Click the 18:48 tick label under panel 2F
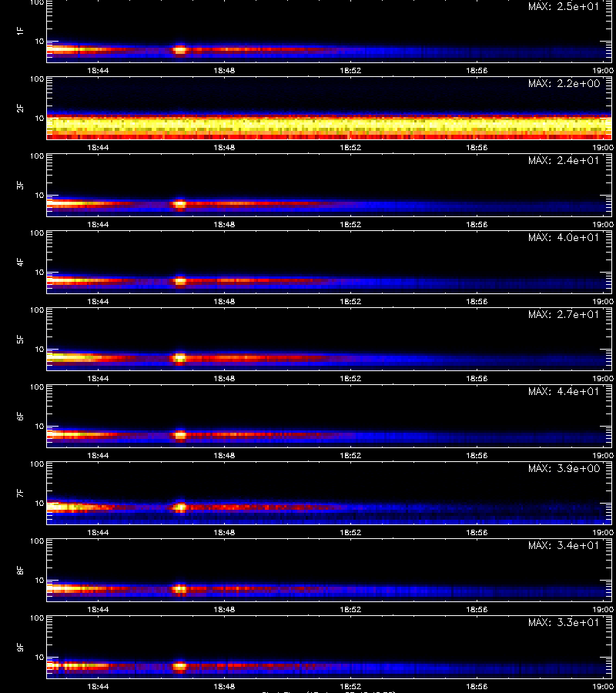Viewport: 616px width, 693px height. [x=224, y=147]
